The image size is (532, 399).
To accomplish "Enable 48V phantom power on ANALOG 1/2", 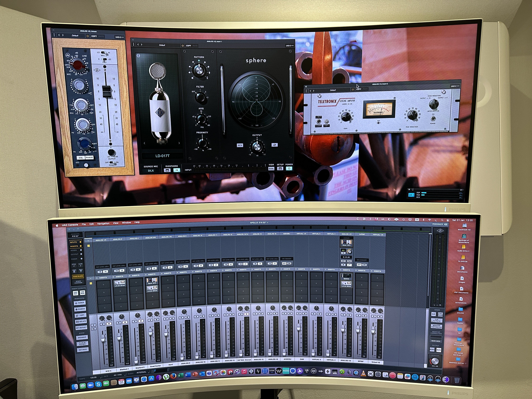I will tap(343, 261).
